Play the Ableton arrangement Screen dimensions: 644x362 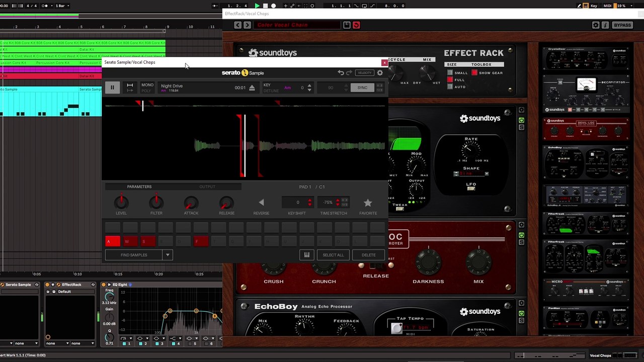click(257, 6)
